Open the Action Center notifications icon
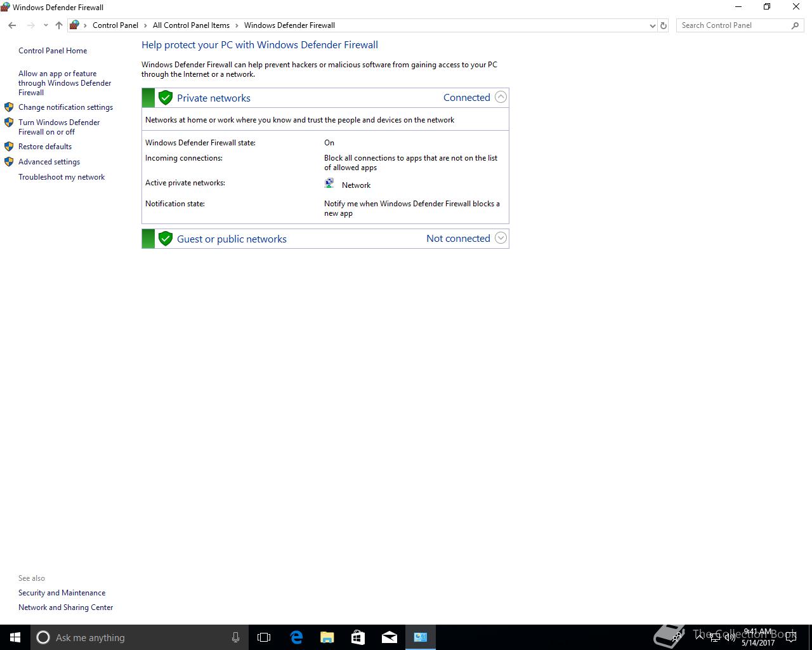This screenshot has height=650, width=812. tap(791, 637)
